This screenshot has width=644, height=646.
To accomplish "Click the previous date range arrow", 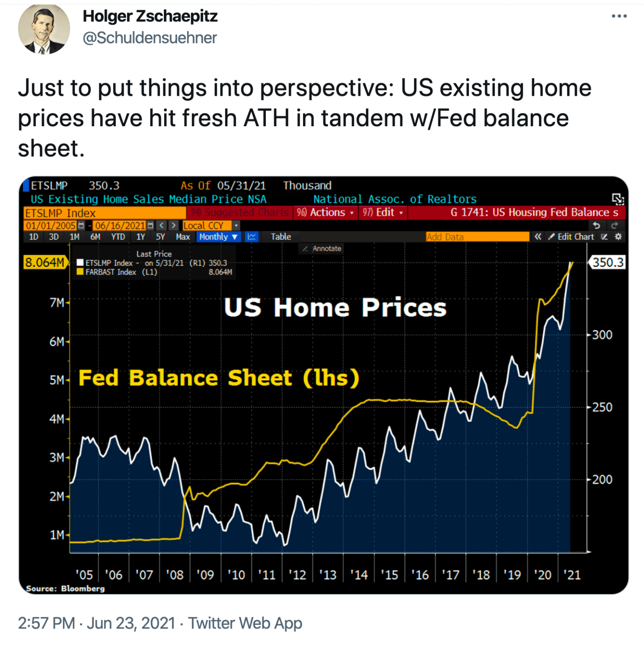I will click(162, 226).
